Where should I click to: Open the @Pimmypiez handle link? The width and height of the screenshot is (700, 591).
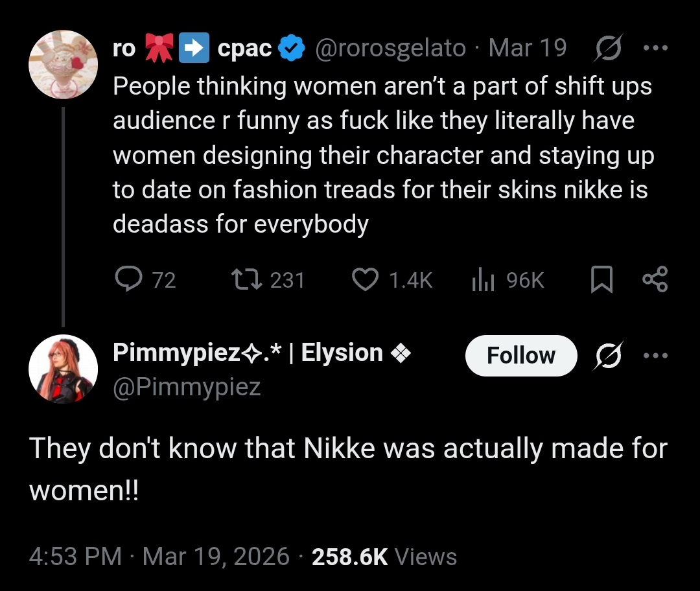tap(187, 387)
